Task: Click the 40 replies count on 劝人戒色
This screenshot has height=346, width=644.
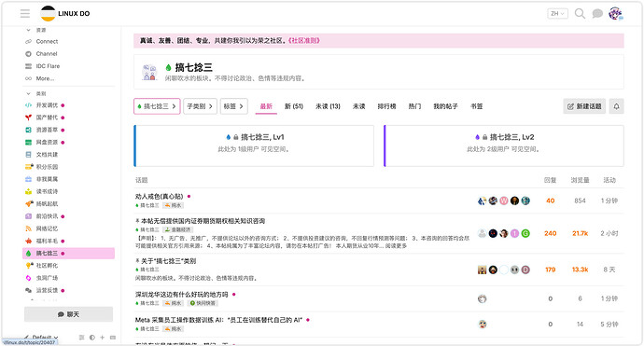Action: (x=550, y=201)
